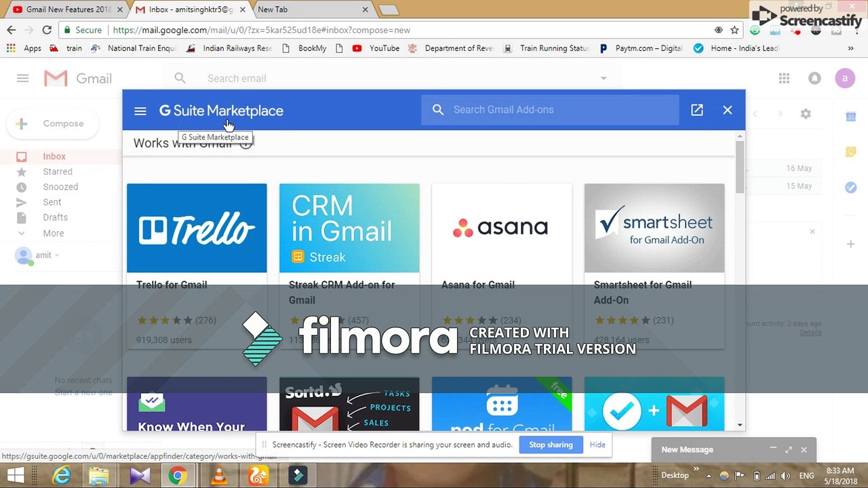The height and width of the screenshot is (488, 868).
Task: Focus the Search Gmail Add-ons field
Action: pos(550,110)
